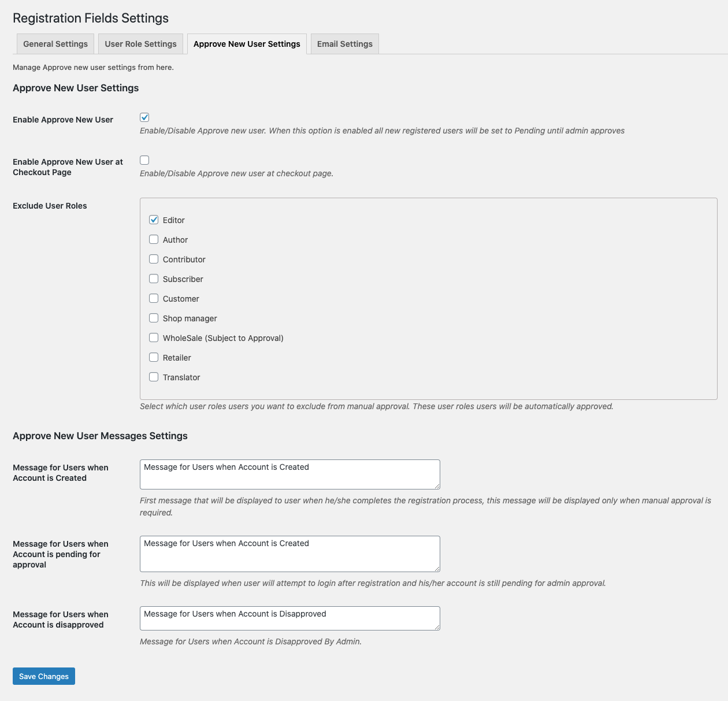Switch to the General Settings tab
The height and width of the screenshot is (701, 728).
tap(55, 43)
